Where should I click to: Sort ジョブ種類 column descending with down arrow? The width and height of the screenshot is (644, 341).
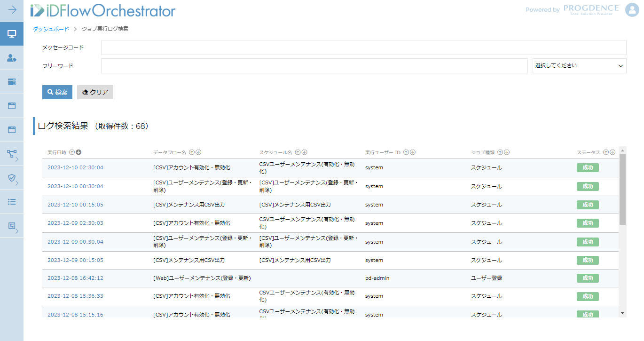[507, 152]
